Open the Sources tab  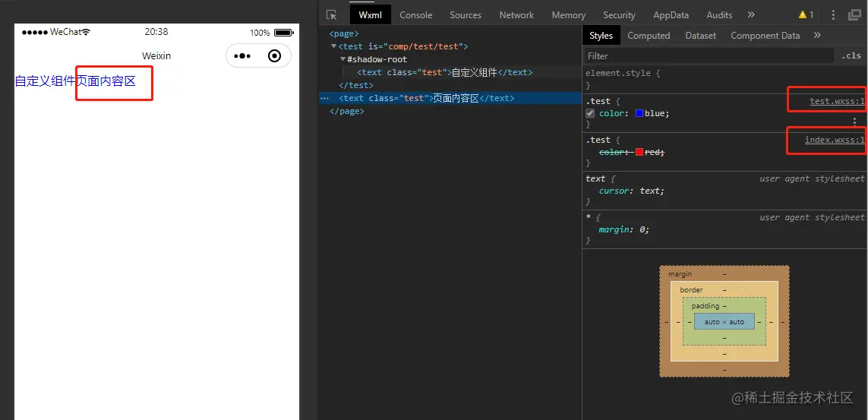coord(466,15)
